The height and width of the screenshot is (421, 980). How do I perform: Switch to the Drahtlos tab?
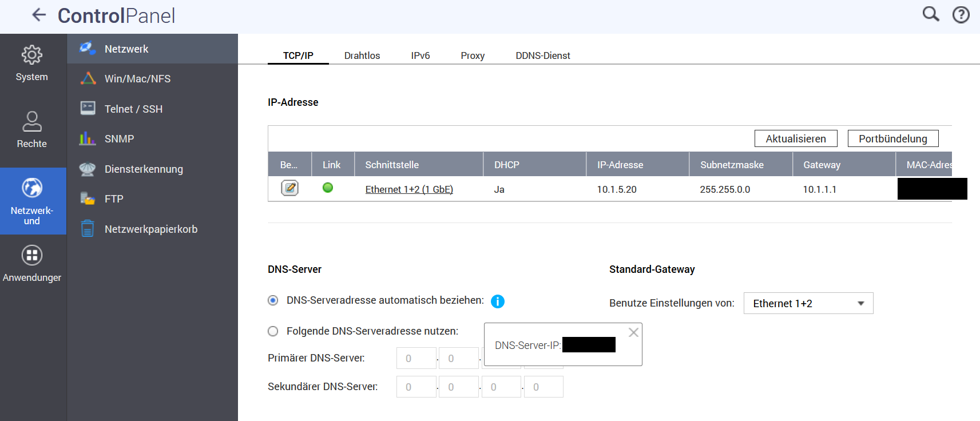pyautogui.click(x=362, y=55)
